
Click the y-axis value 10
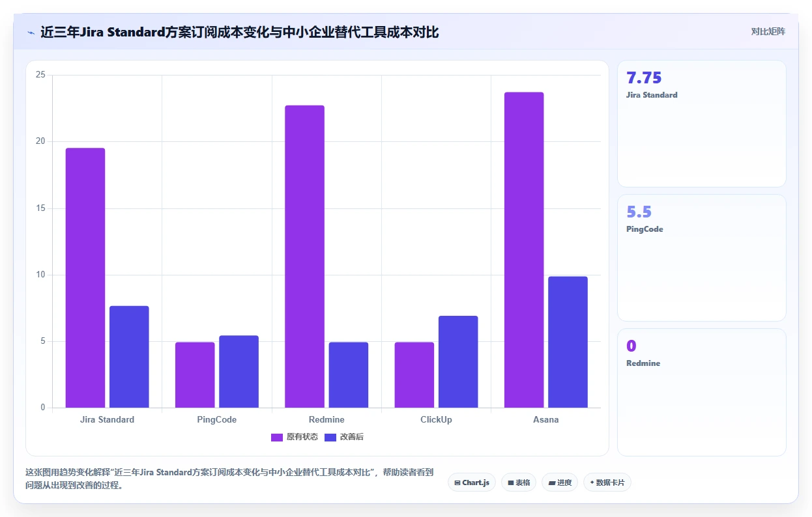40,275
